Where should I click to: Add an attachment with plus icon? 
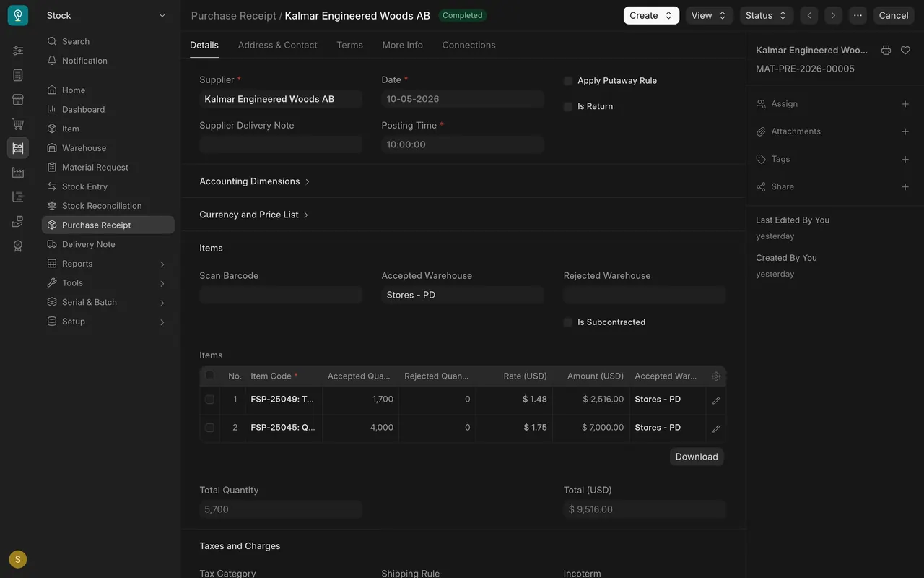point(905,131)
